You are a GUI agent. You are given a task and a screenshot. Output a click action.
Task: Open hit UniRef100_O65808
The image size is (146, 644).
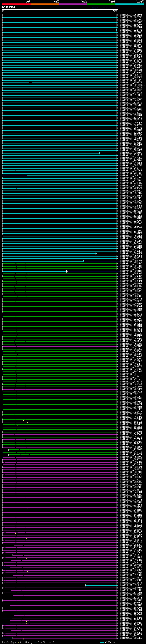pos(131,15)
